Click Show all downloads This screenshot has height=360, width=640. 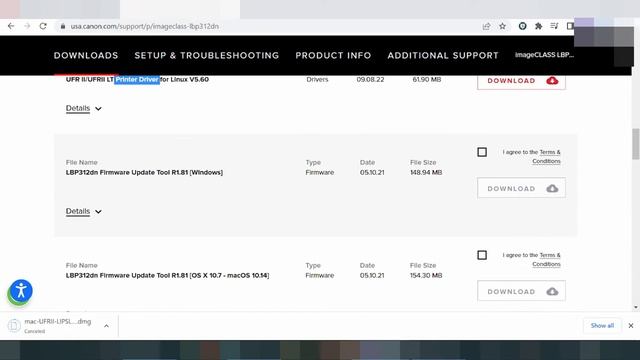tap(602, 326)
